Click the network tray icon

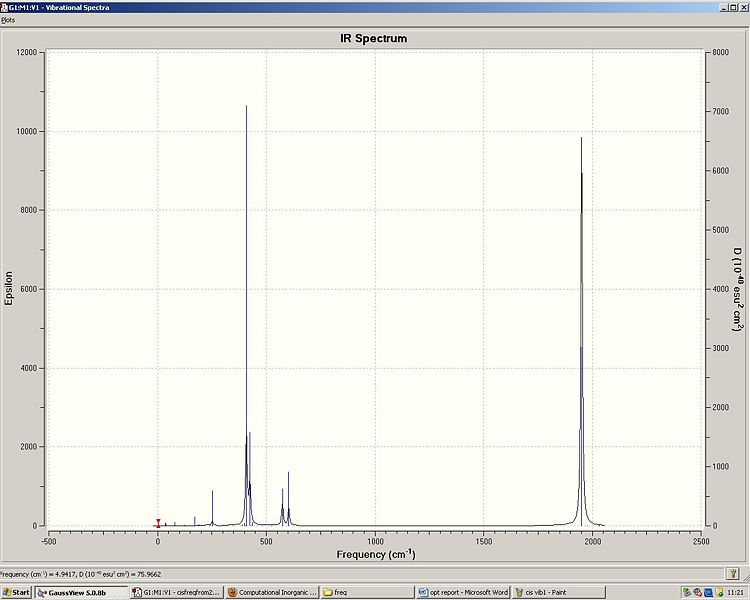click(687, 592)
